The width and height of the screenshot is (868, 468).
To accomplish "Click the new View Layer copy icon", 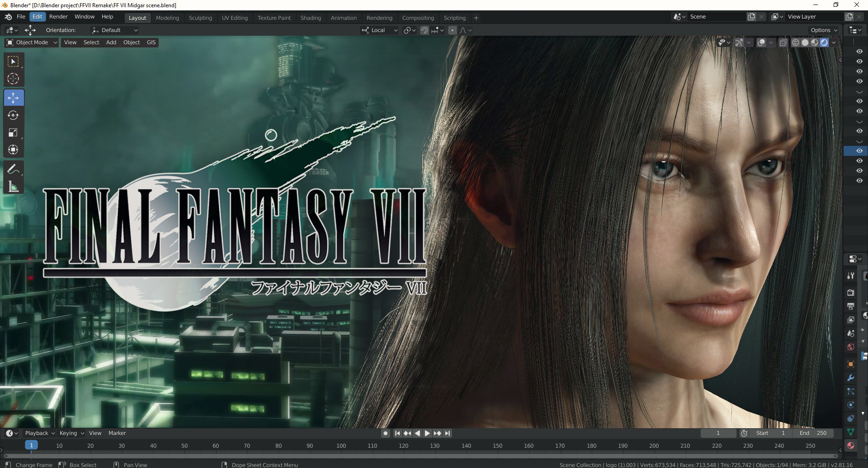I will coord(849,17).
